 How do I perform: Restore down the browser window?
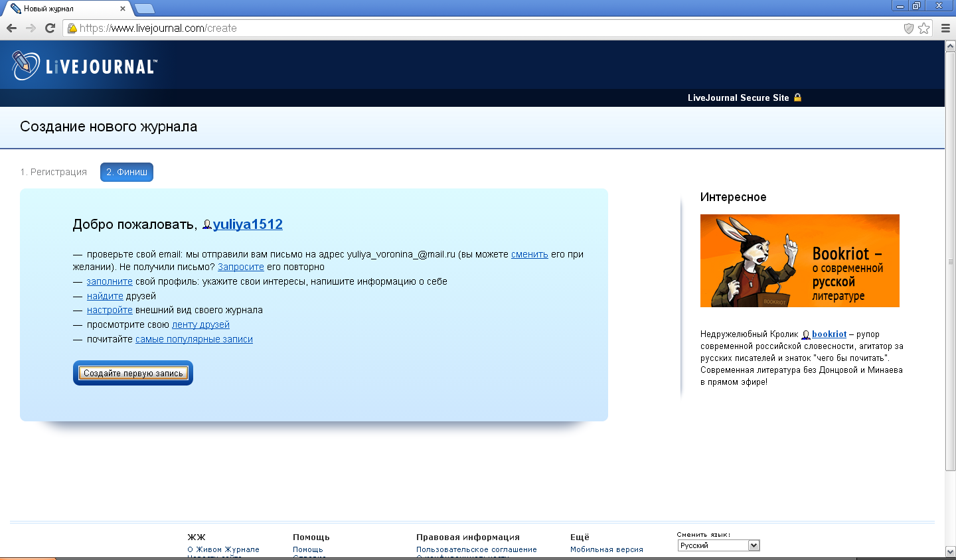pos(917,6)
